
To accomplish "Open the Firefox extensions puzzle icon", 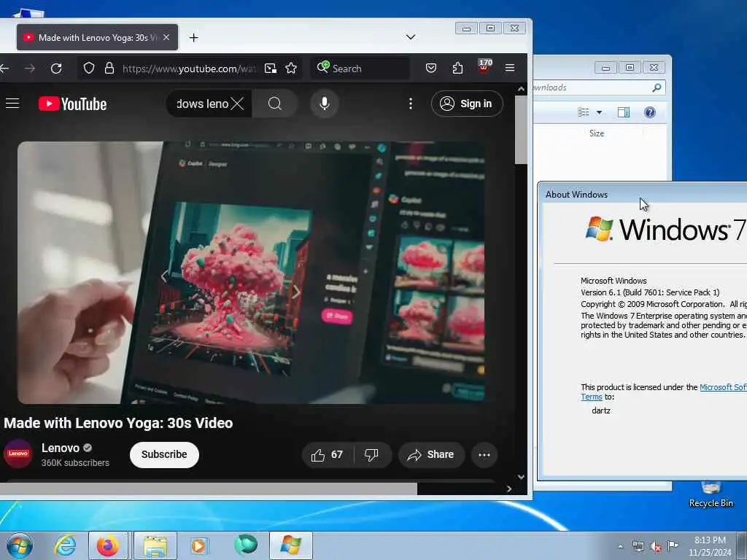I will (457, 68).
